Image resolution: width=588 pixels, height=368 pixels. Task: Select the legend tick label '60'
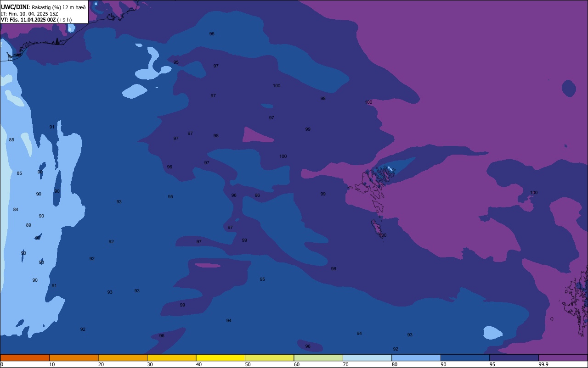click(x=296, y=364)
